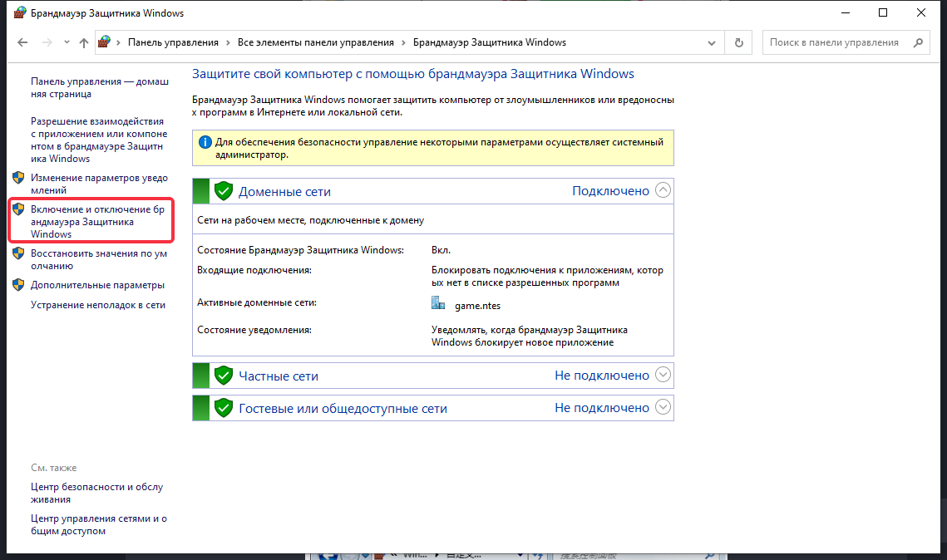Open 'Дополнительные параметры' link
The width and height of the screenshot is (947, 560).
tap(97, 285)
